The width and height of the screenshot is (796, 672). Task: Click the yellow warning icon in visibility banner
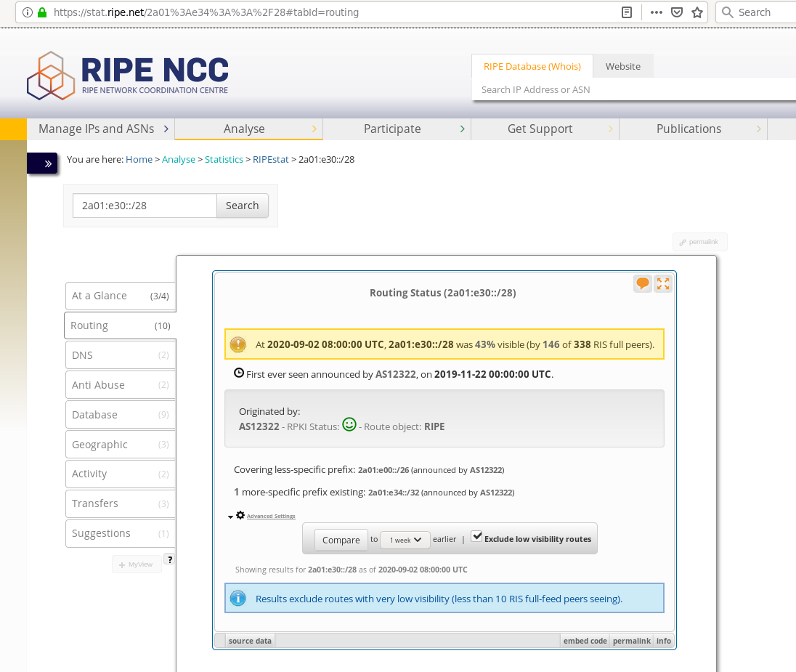pos(237,344)
